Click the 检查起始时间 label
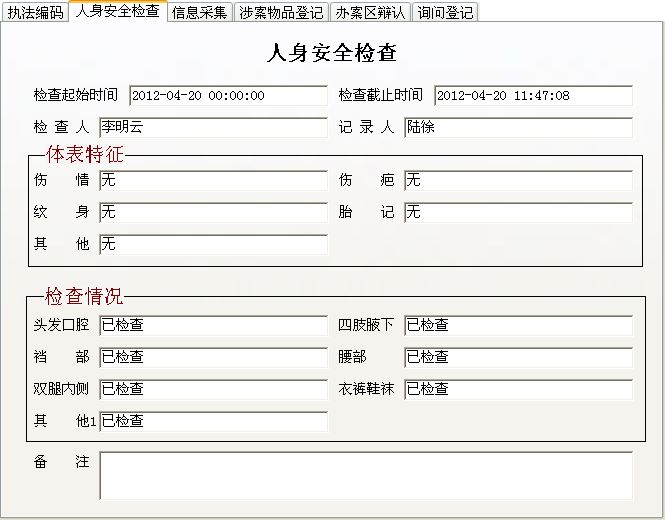 click(75, 95)
